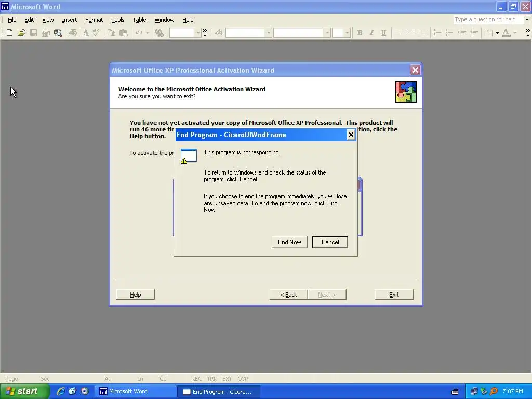The image size is (532, 399).
Task: Open the Help menu
Action: pyautogui.click(x=188, y=20)
